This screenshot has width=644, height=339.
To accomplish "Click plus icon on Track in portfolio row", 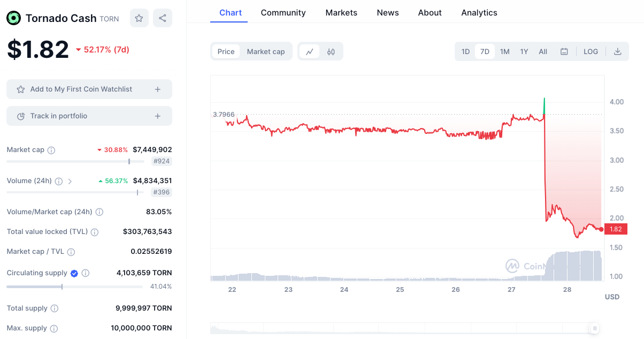I will pos(158,116).
